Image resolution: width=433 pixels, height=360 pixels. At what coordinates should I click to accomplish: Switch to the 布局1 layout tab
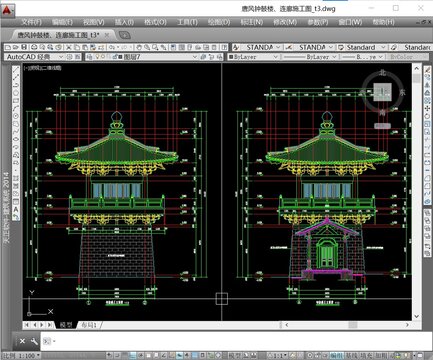coord(89,325)
